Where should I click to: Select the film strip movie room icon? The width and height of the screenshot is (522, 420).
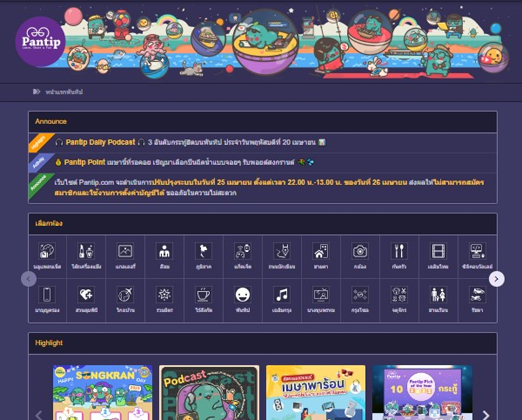pyautogui.click(x=438, y=251)
